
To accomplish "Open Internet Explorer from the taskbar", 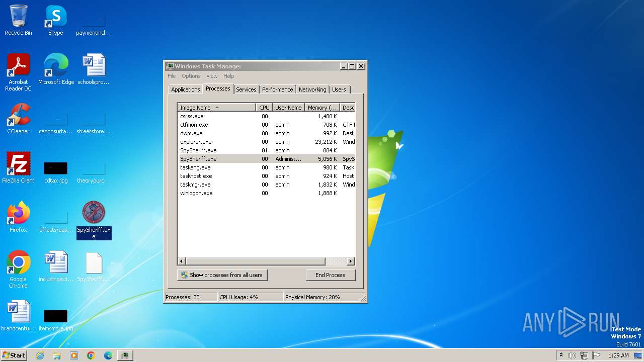I will 40,355.
